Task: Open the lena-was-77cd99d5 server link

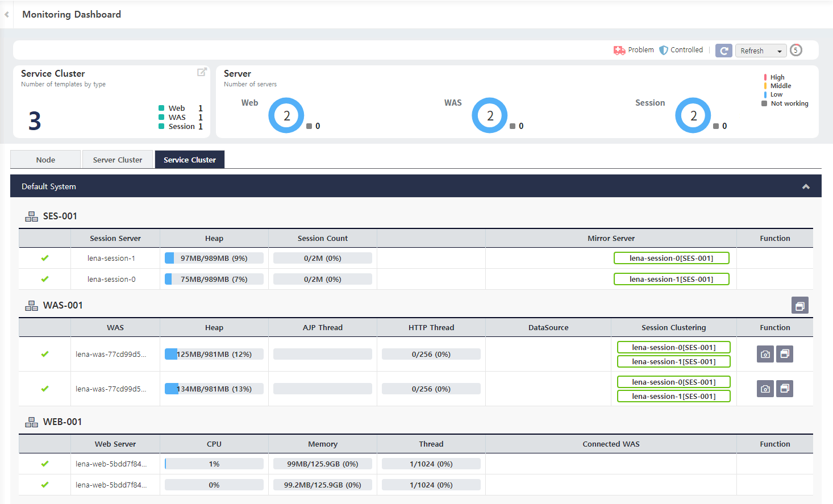Action: pyautogui.click(x=115, y=354)
